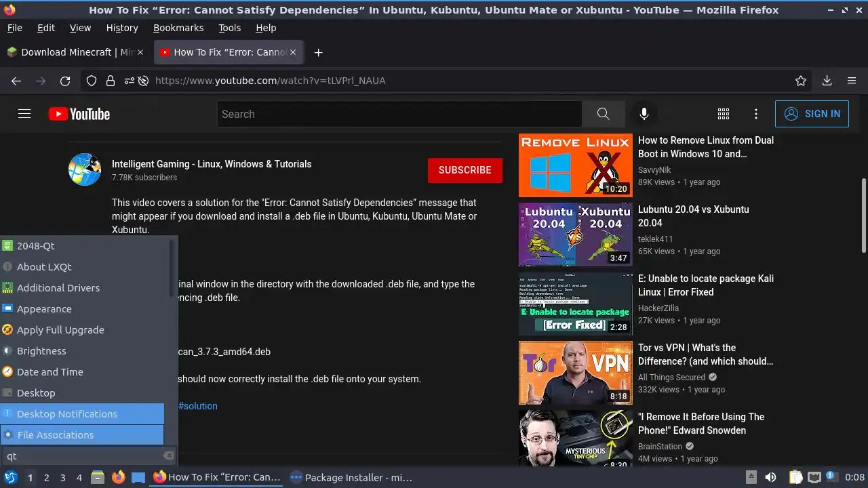Go to the YouTube home logo
Screen dimensions: 868x488
tap(79, 114)
